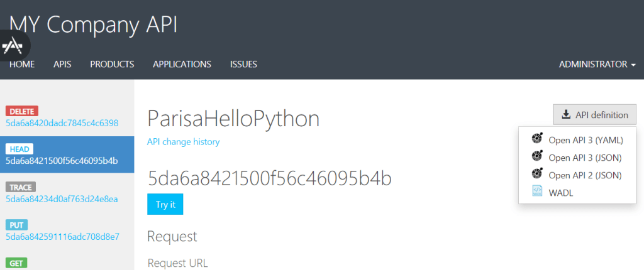This screenshot has height=270, width=644.
Task: Toggle the API definition dropdown button
Action: 594,115
